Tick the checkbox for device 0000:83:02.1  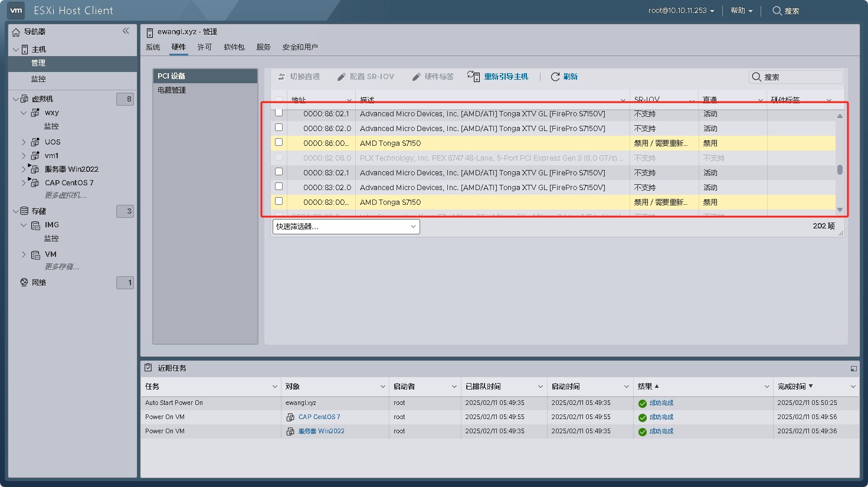(x=279, y=172)
